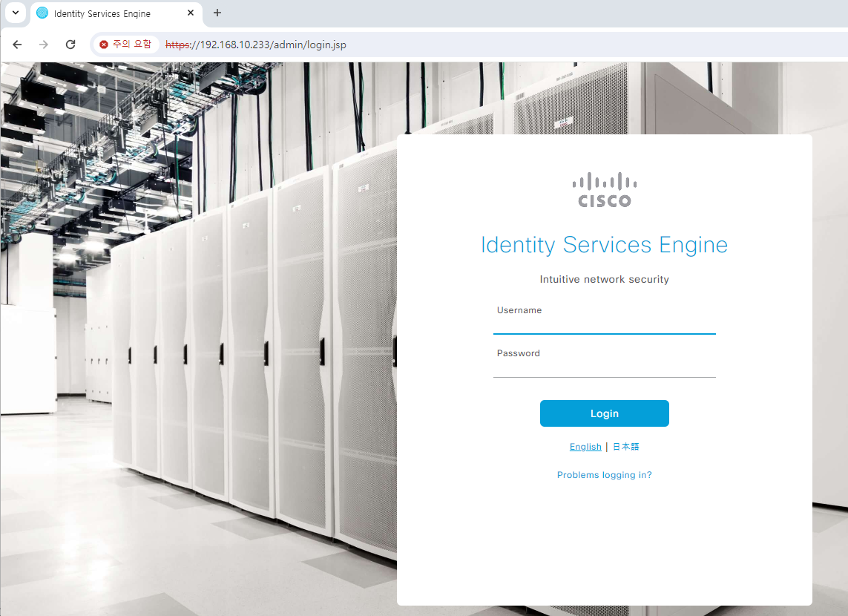
Task: Click the Identity Services Engine heading
Action: click(604, 245)
